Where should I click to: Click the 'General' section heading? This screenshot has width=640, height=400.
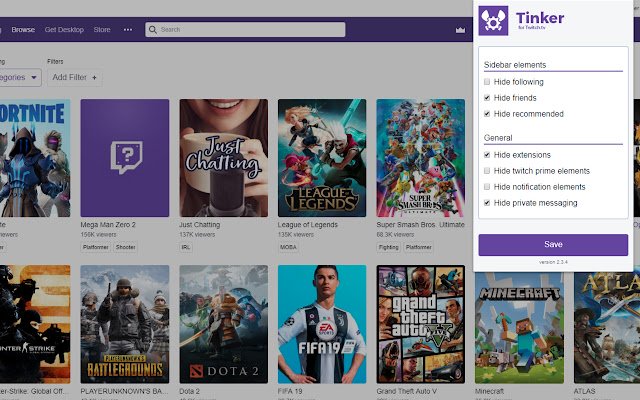498,138
